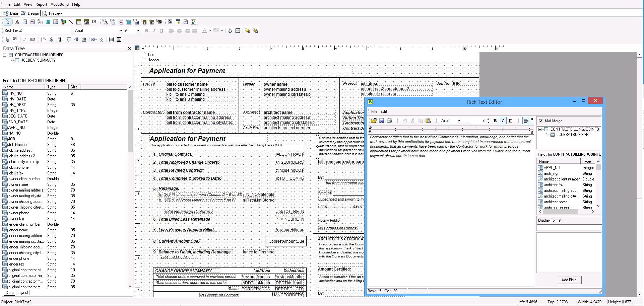Select the pointer tool in the design toolbar
This screenshot has height=306, width=644.
(7, 22)
